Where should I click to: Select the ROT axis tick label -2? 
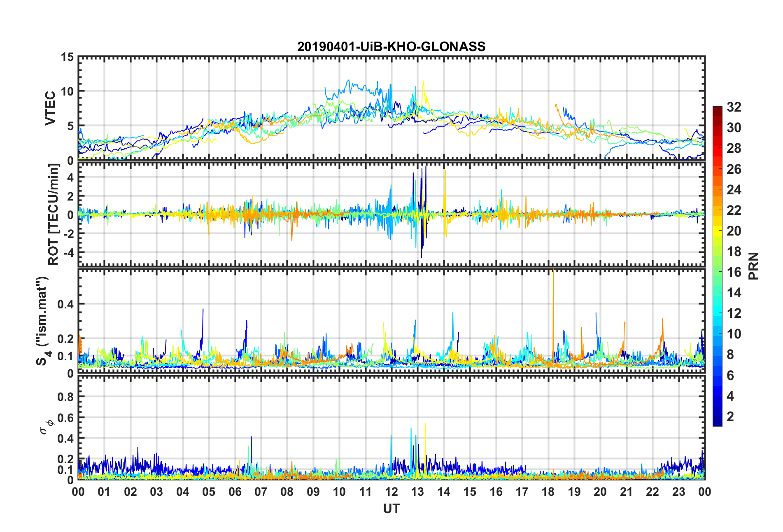point(69,233)
